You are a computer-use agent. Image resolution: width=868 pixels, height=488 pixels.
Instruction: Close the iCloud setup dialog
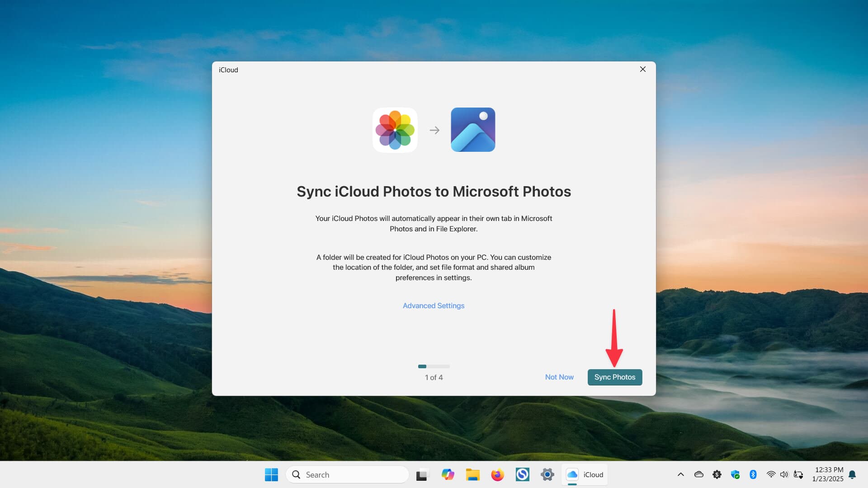(642, 69)
